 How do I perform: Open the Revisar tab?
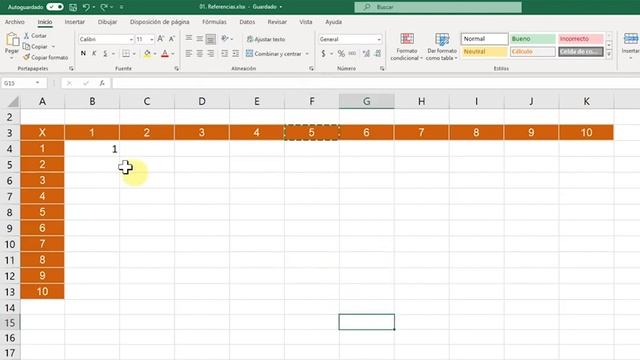tap(277, 22)
